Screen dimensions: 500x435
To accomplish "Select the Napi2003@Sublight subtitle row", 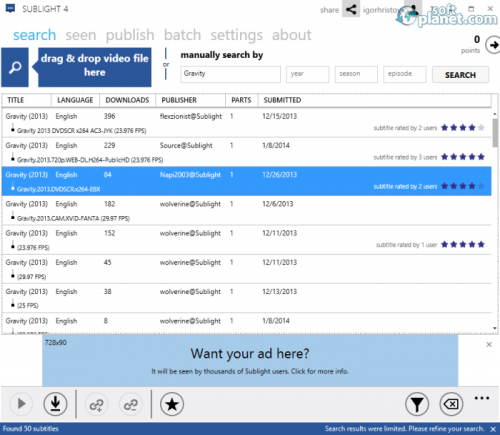I will pos(246,181).
